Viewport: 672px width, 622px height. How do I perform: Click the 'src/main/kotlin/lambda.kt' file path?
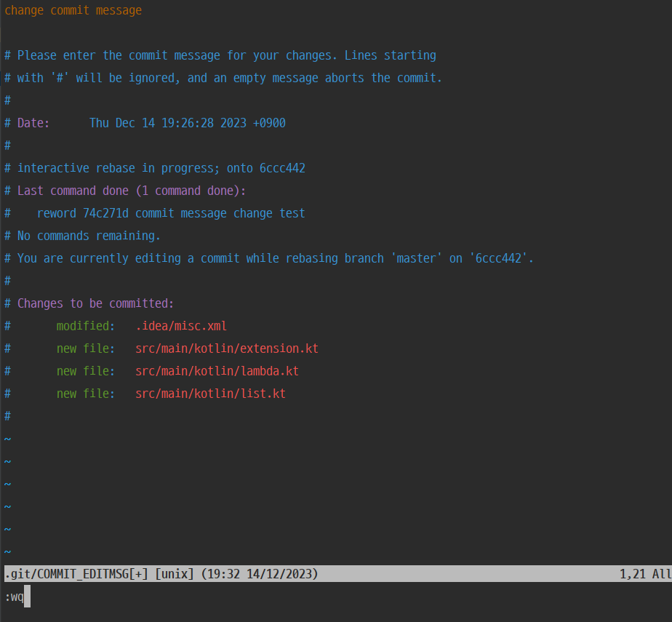[x=217, y=371]
